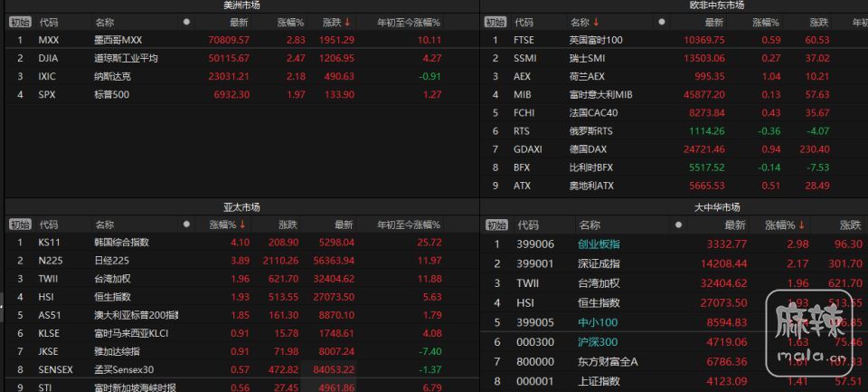Reset 亚太市场 sorting with 初始 button

coord(20,224)
